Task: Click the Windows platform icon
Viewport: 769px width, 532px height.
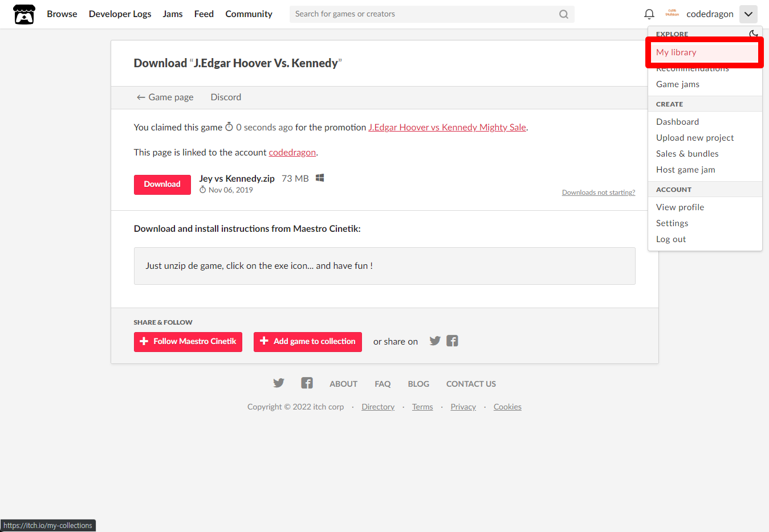Action: pos(320,178)
